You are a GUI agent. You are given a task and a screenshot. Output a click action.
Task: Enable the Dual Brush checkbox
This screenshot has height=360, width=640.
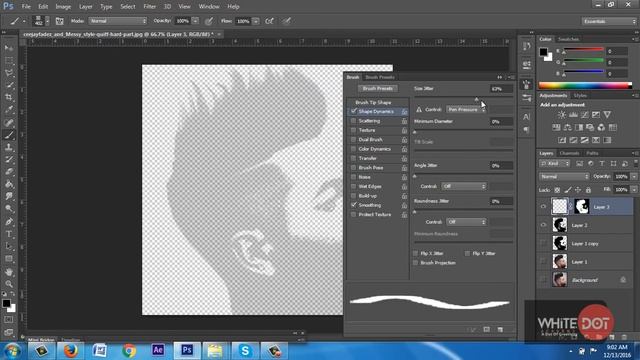(353, 140)
